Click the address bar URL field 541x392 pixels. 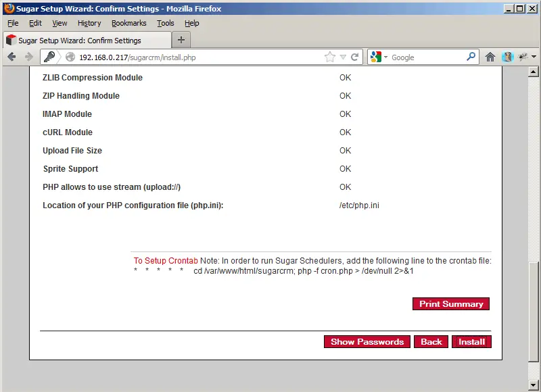[200, 57]
